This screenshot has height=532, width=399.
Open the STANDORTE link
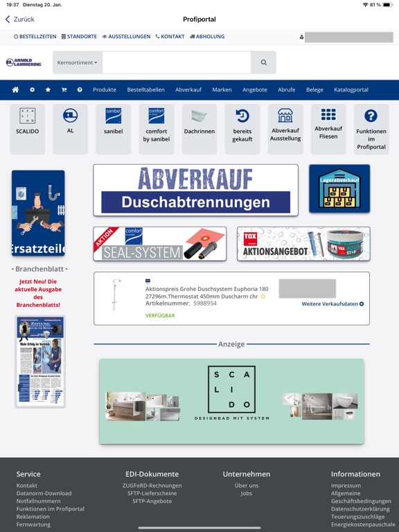[x=79, y=37]
